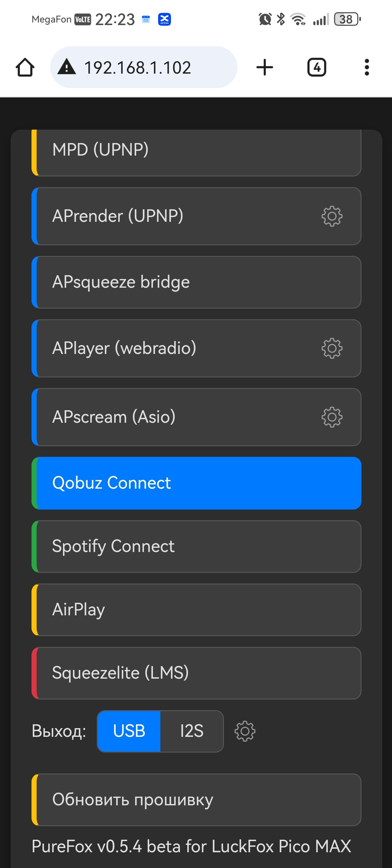Choose Squeezelite (LMS)

[196, 673]
